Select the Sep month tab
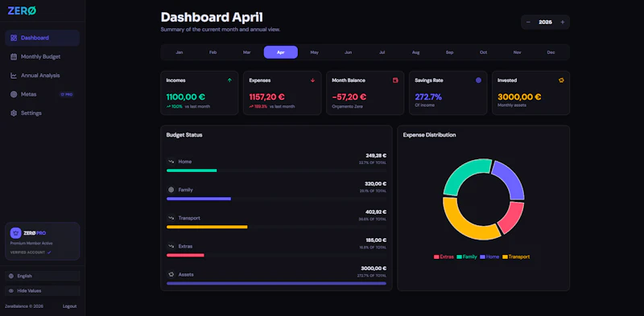Image resolution: width=644 pixels, height=316 pixels. (x=450, y=52)
